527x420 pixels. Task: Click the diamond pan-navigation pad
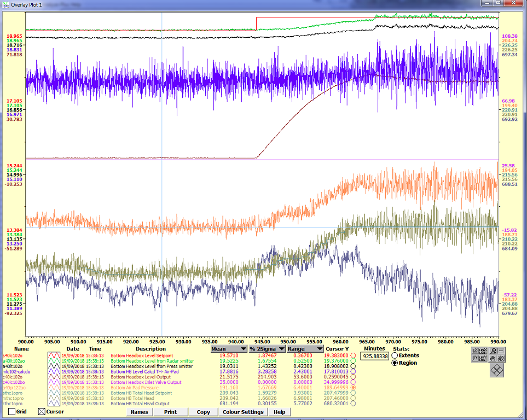497,370
